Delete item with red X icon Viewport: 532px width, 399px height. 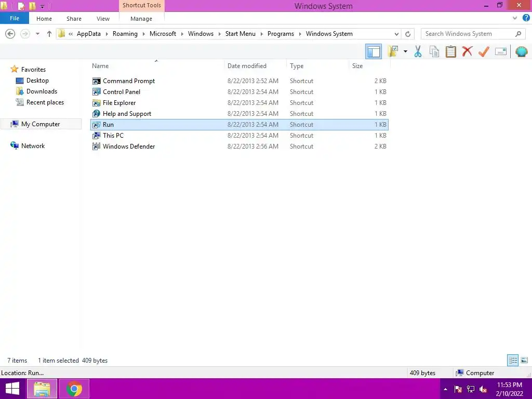(467, 51)
